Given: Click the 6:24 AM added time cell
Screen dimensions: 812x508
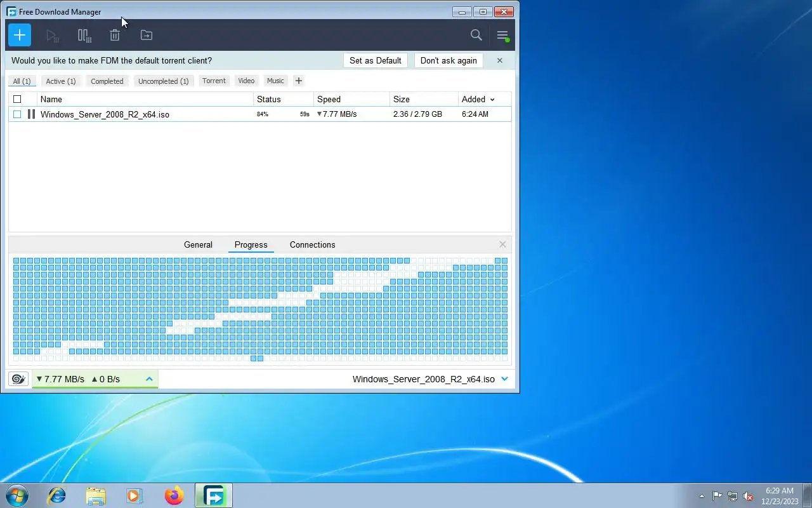Looking at the screenshot, I should tap(475, 114).
